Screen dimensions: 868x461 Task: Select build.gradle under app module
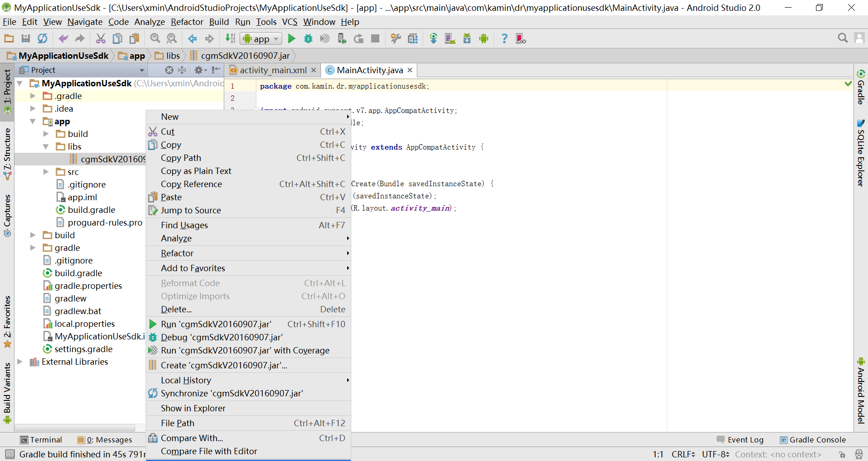click(x=91, y=210)
